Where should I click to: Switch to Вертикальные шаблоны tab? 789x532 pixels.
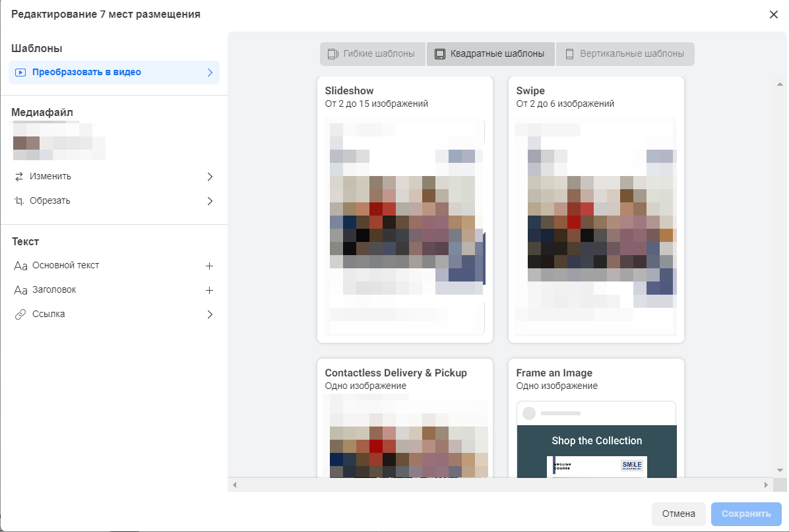[625, 54]
